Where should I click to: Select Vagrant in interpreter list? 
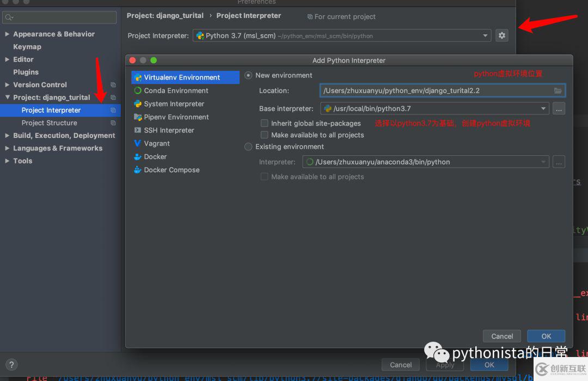coord(185,143)
